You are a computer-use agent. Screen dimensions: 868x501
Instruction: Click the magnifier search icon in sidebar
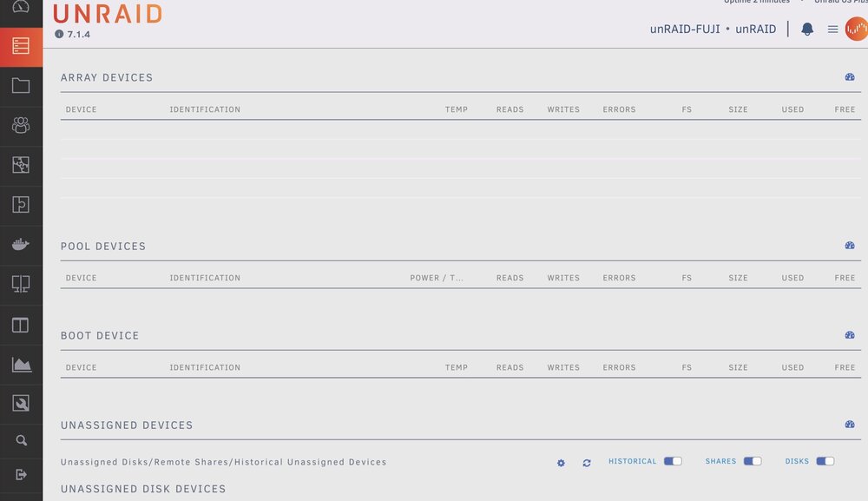tap(21, 441)
